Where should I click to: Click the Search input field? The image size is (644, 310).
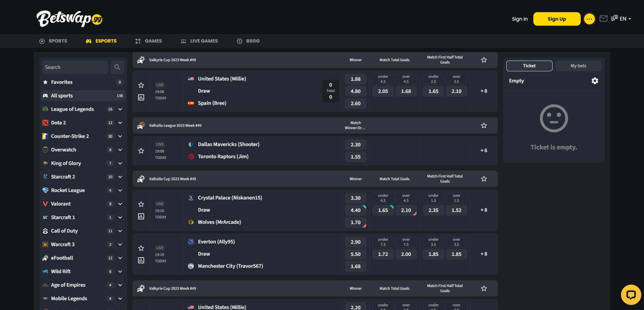click(x=74, y=67)
